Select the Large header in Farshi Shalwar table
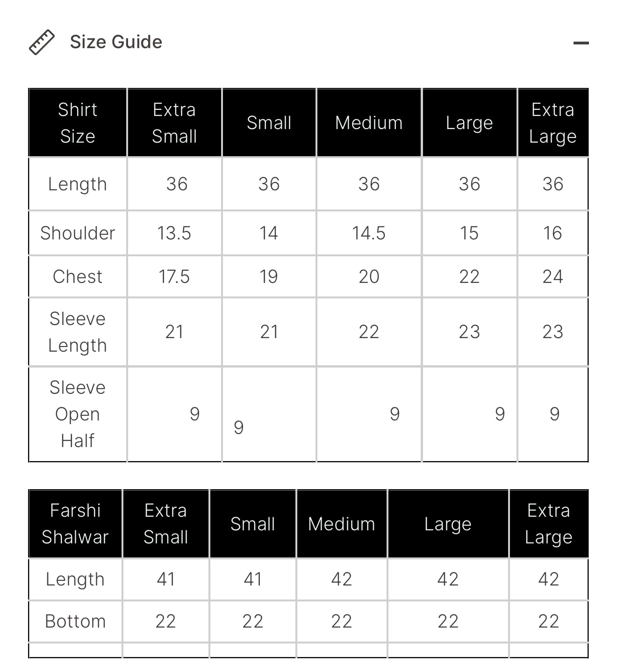The width and height of the screenshot is (617, 672). click(448, 524)
